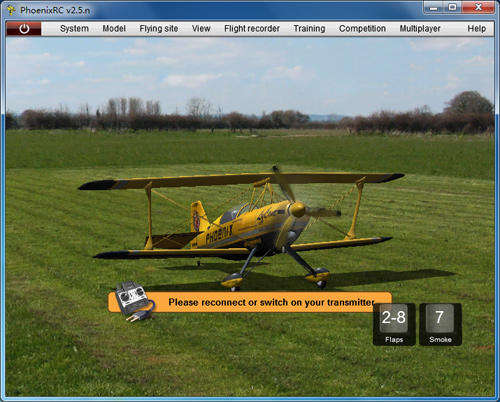
Task: Click the red power button icon
Action: 24,29
